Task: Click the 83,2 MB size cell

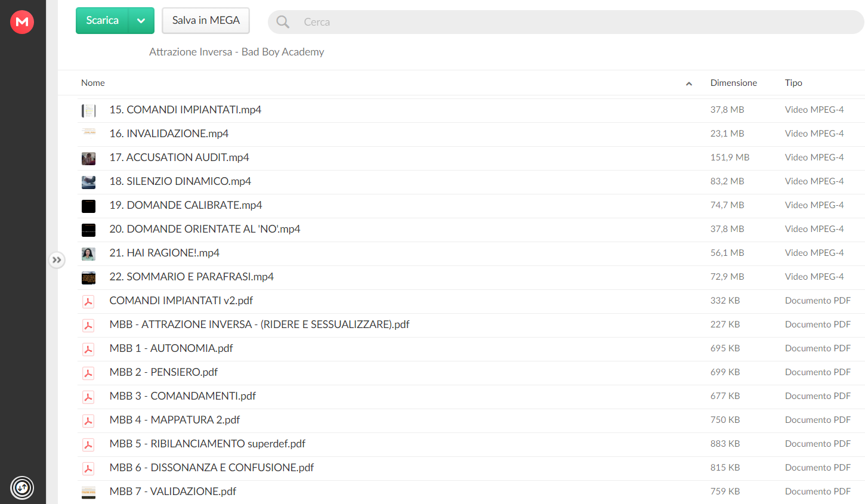Action: tap(727, 181)
